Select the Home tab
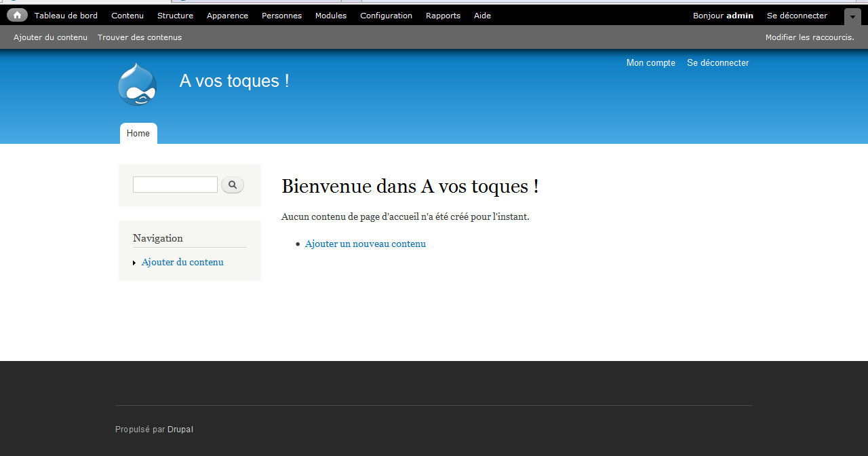Viewport: 868px width, 456px height. pyautogui.click(x=138, y=134)
